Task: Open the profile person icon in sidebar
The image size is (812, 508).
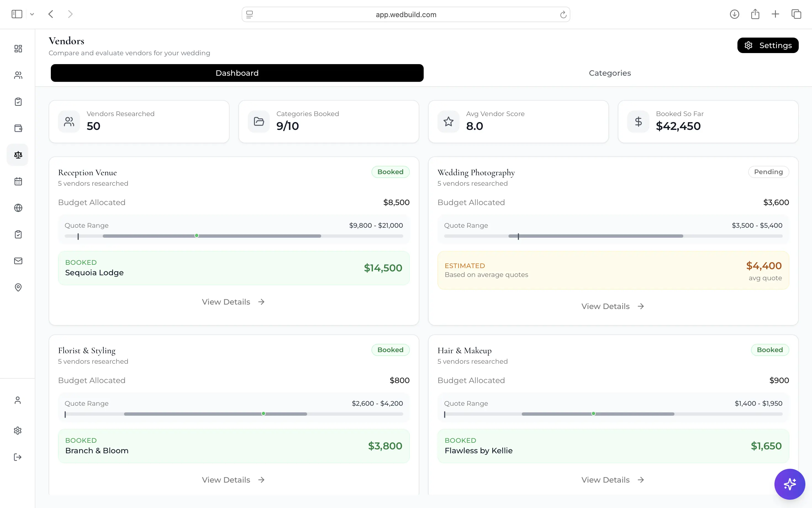Action: point(18,400)
